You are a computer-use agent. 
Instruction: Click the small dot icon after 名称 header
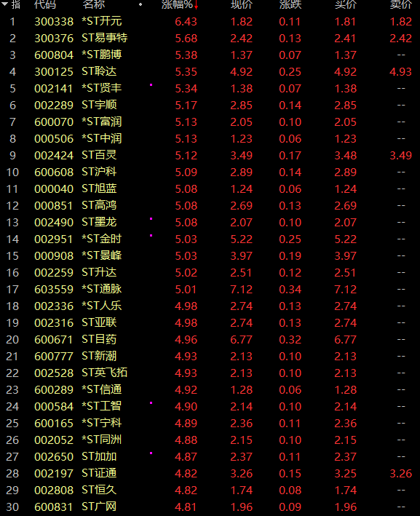click(140, 4)
